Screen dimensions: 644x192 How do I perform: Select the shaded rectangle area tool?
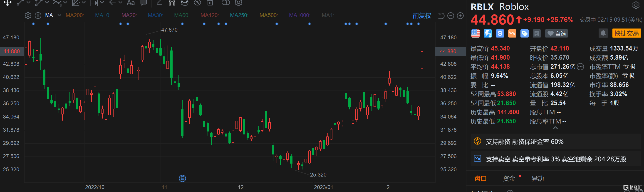point(75,3)
